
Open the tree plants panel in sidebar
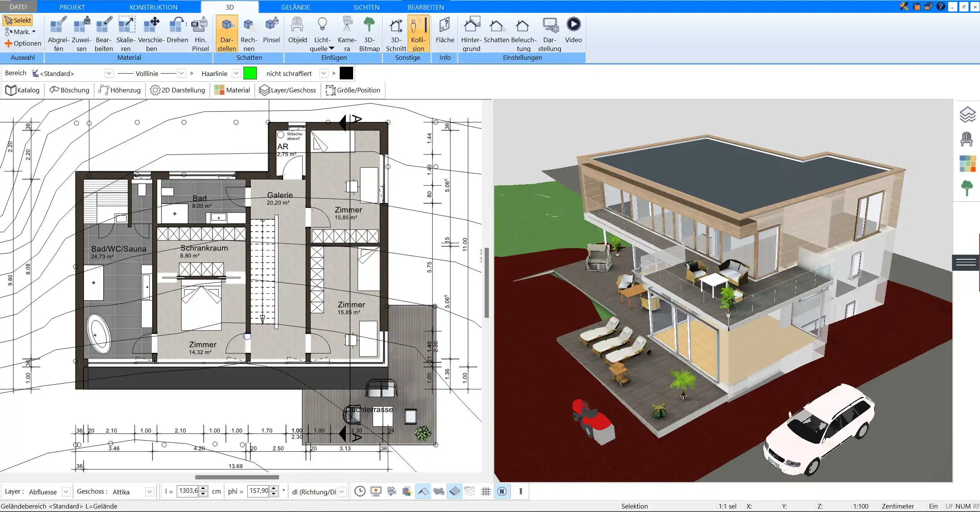pyautogui.click(x=967, y=188)
